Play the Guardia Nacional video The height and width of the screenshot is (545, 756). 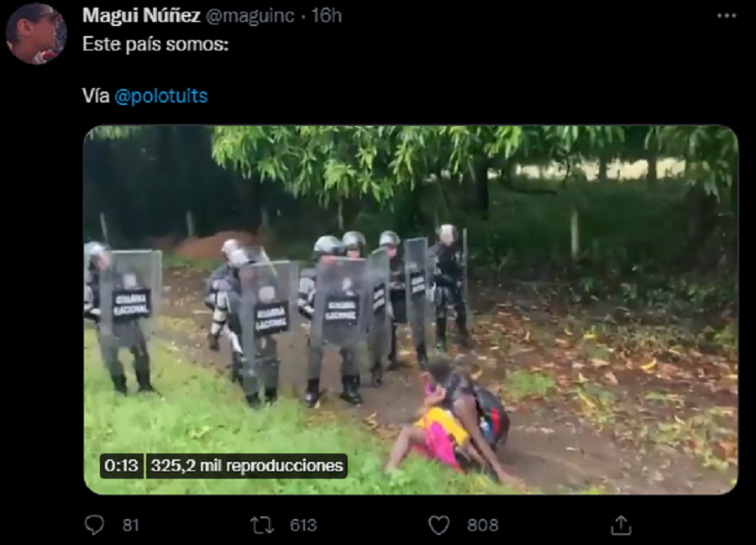(x=411, y=310)
